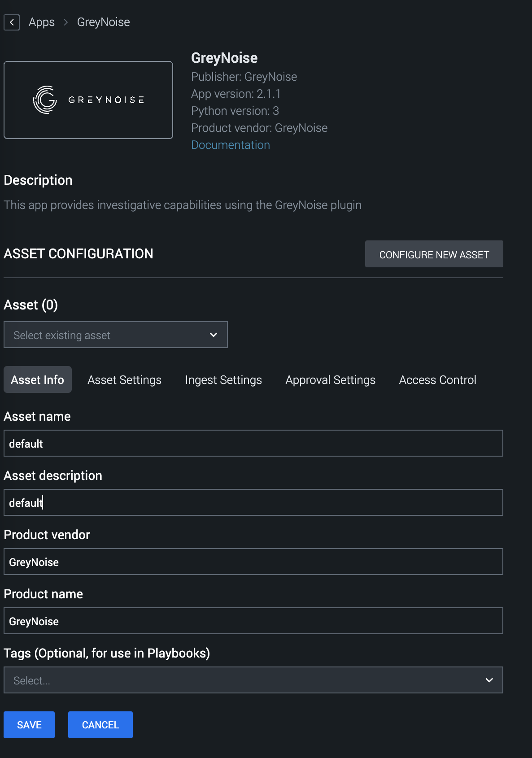Focus the Asset name input field
The width and height of the screenshot is (532, 758).
coord(253,444)
